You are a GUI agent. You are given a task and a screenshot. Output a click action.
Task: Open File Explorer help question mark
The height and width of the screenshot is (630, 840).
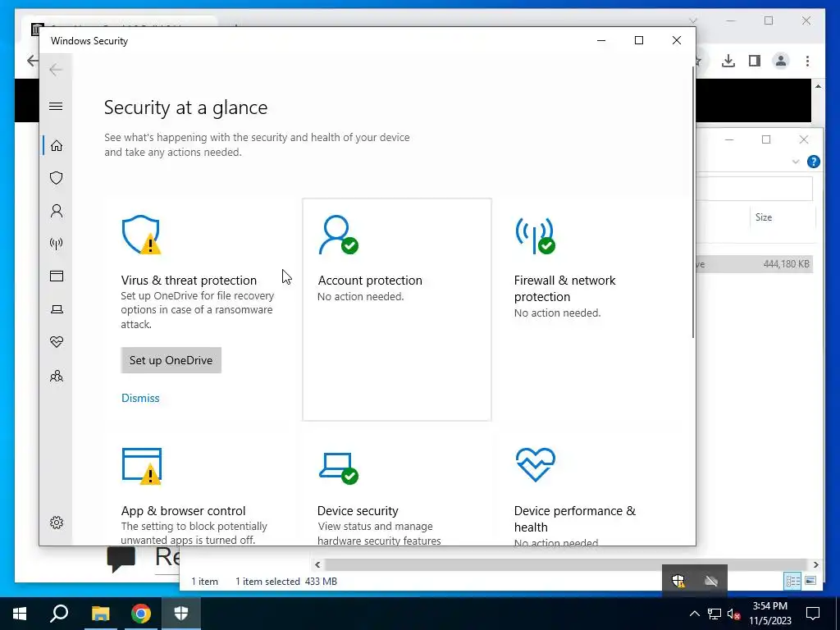click(x=813, y=162)
